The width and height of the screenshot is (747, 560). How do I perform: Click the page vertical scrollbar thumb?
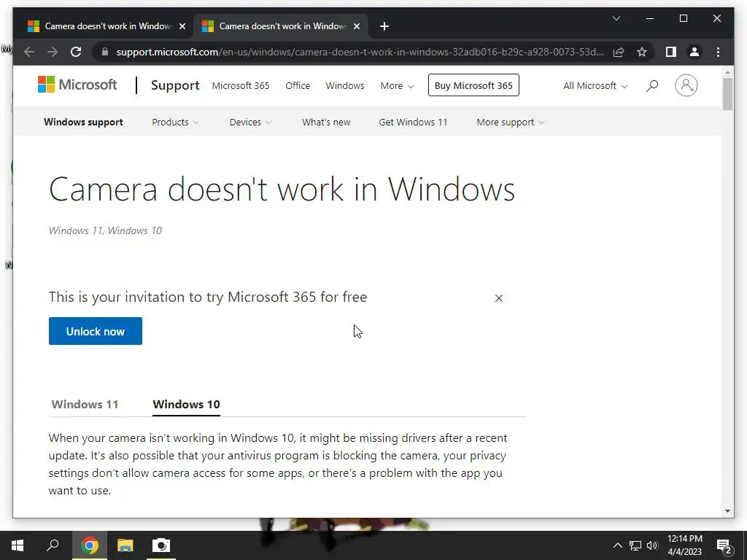click(x=727, y=94)
